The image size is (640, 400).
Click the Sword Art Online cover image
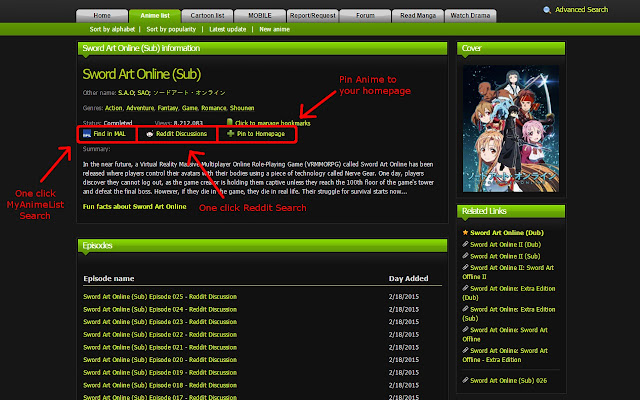[x=511, y=129]
